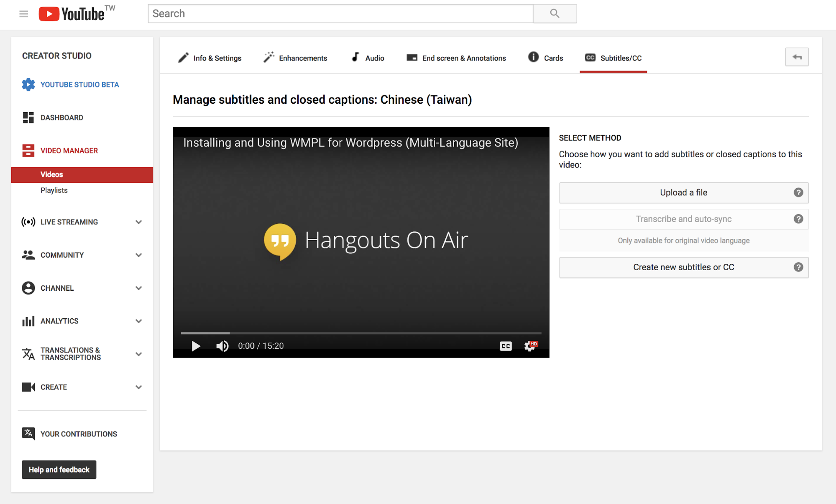This screenshot has width=836, height=504.
Task: Click the Dashboard grid icon
Action: tap(28, 118)
